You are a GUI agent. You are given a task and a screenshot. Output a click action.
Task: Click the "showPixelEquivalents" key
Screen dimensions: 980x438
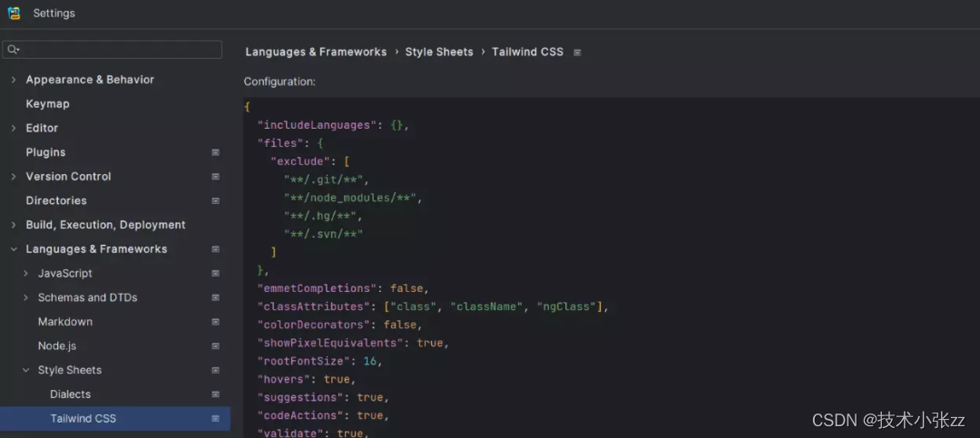tap(332, 343)
